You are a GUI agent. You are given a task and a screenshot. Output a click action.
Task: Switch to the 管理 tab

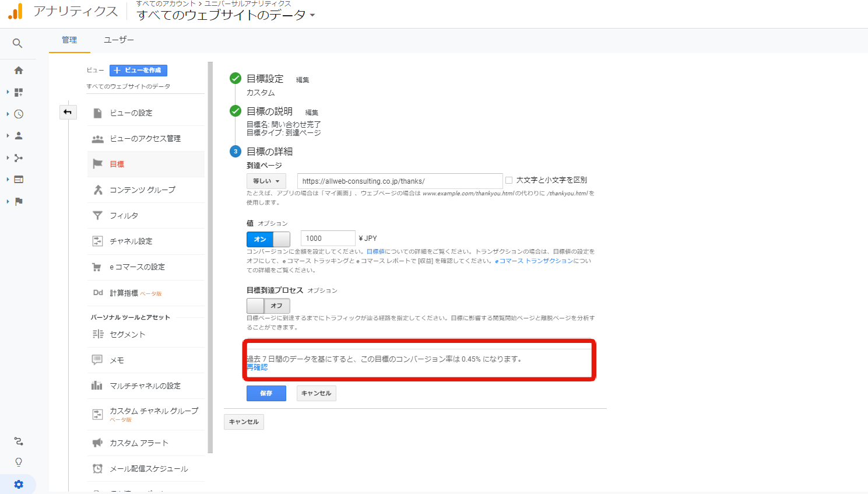69,40
